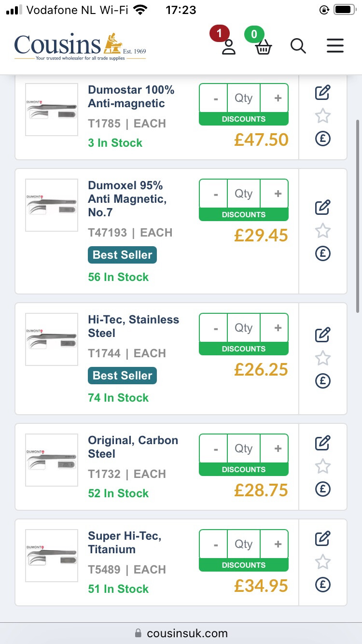Open pound price icon for Dumoxel No.7
The width and height of the screenshot is (362, 644).
click(322, 253)
